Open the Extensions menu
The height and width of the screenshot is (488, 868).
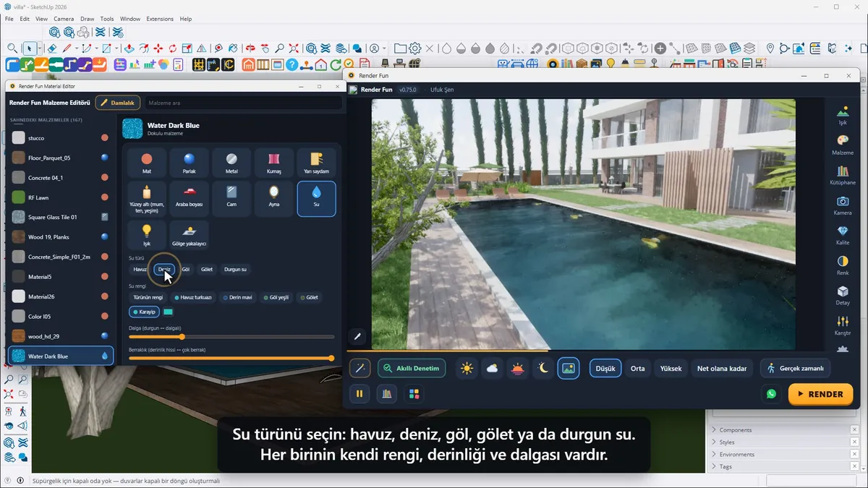pyautogui.click(x=160, y=19)
